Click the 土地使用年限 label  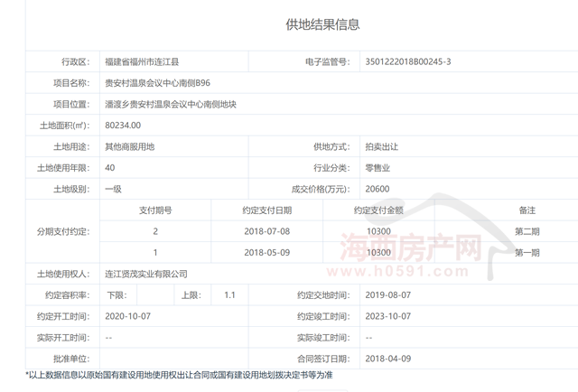coord(63,168)
